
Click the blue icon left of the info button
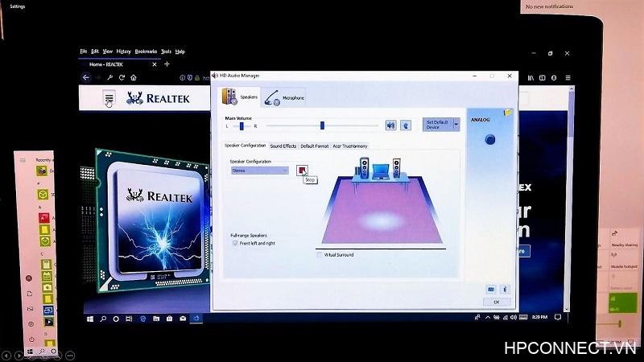coord(491,290)
